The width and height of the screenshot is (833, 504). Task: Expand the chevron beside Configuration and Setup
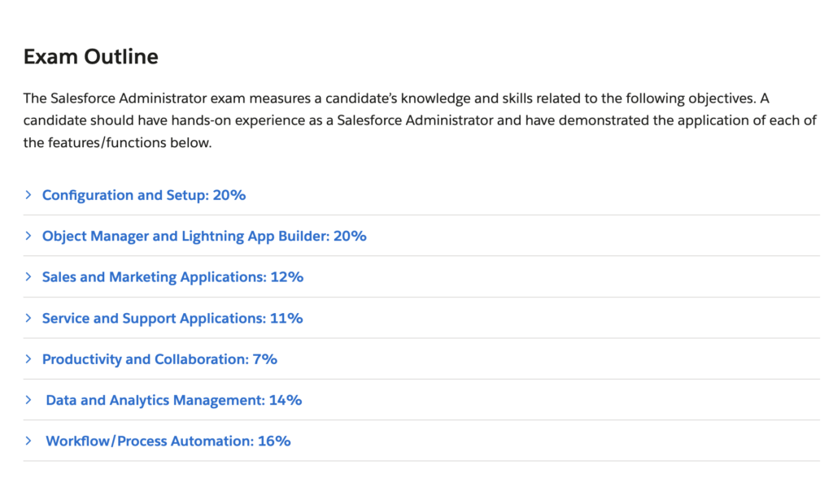point(28,195)
